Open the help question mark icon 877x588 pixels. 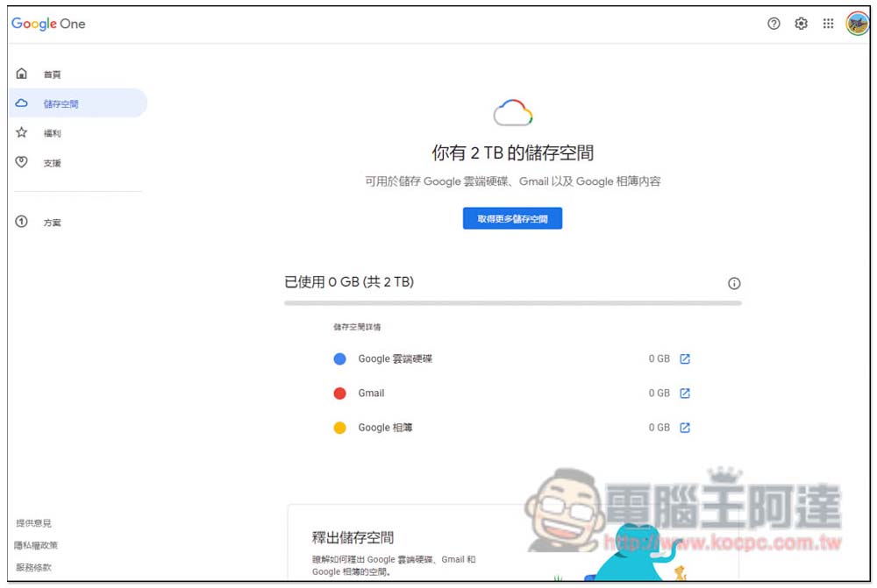click(774, 24)
